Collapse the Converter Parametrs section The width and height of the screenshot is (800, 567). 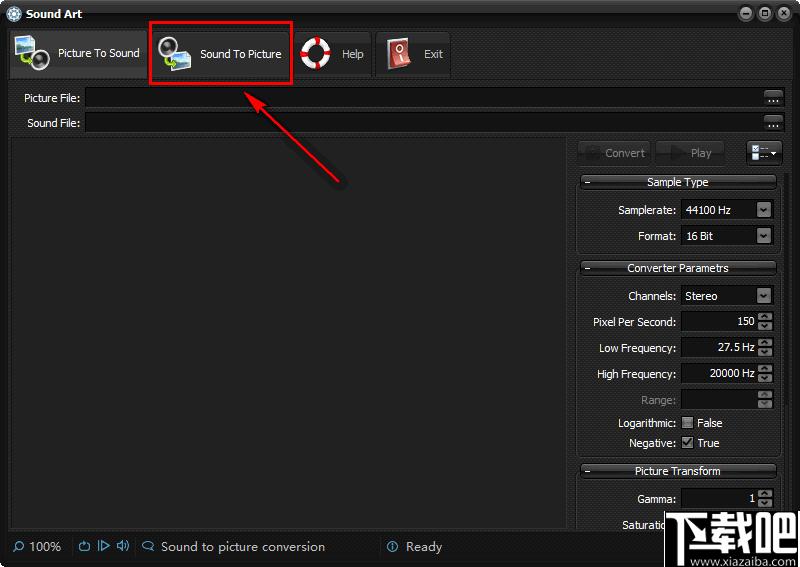pyautogui.click(x=588, y=268)
